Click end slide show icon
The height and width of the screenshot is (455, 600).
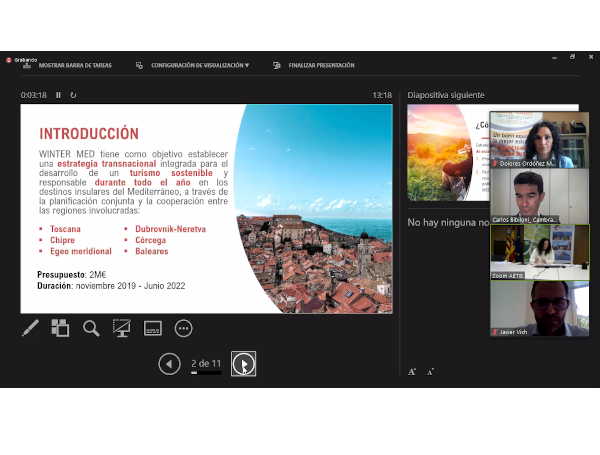pyautogui.click(x=277, y=65)
